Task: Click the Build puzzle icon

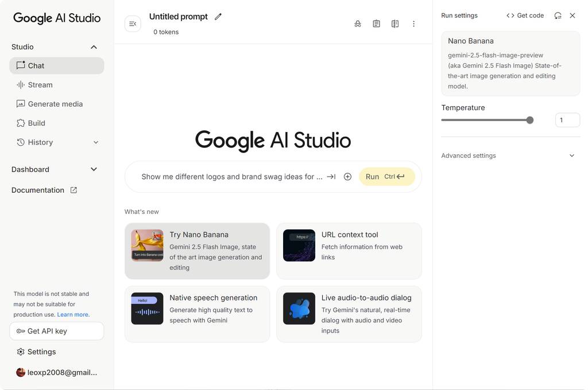Action: 21,123
